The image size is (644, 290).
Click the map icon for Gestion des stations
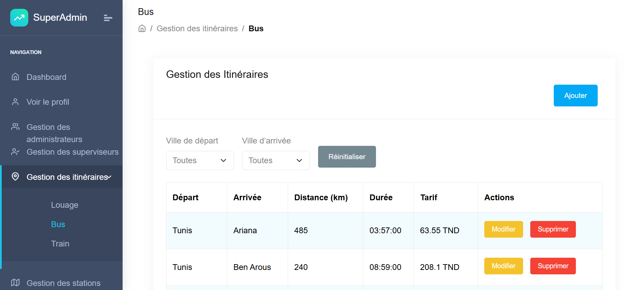tap(15, 283)
